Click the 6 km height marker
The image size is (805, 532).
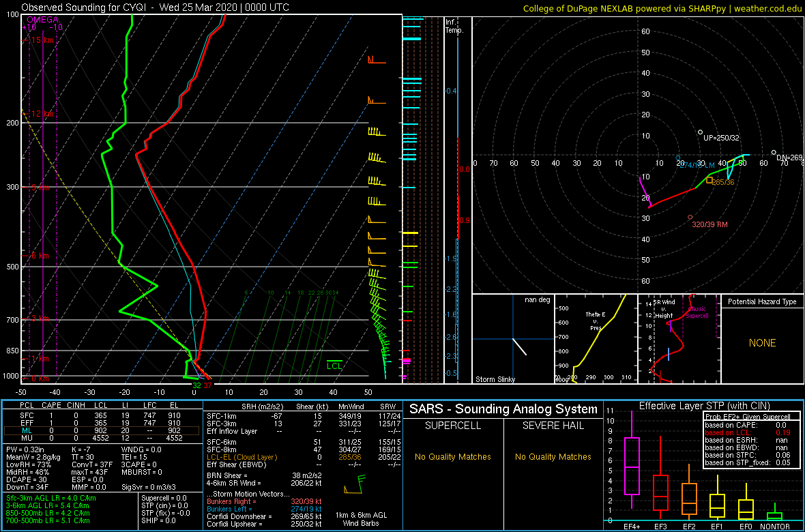40,255
